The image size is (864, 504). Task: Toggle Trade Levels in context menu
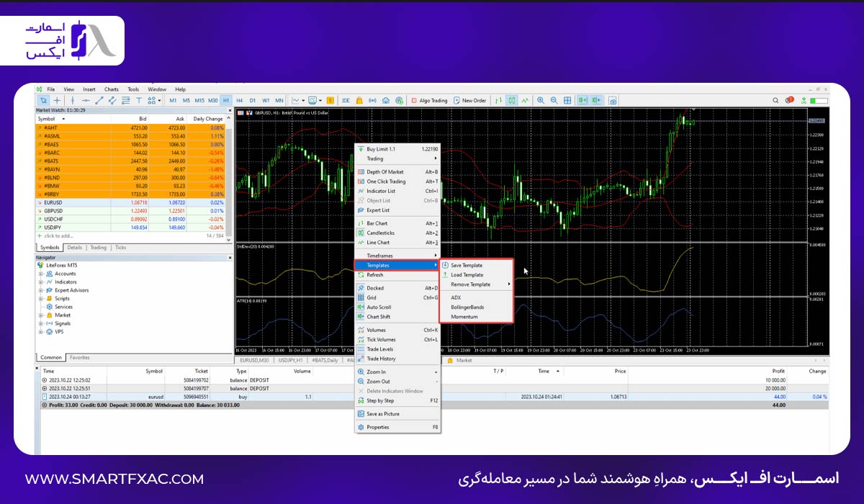point(397,349)
